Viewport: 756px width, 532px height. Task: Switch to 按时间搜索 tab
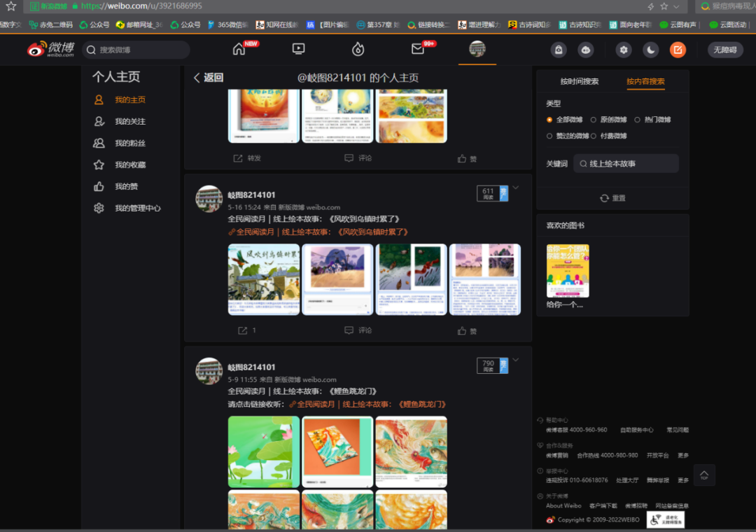[x=579, y=81]
